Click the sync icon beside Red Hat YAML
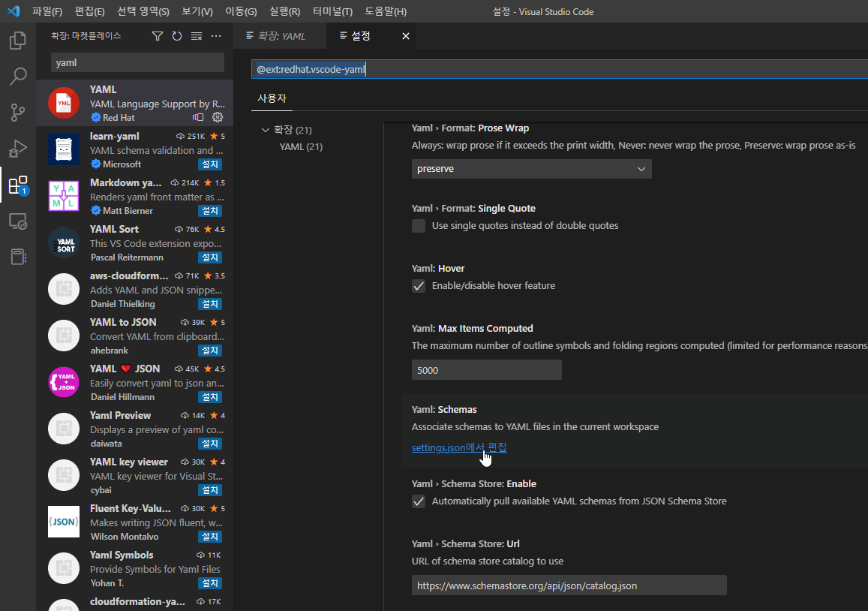 tap(198, 117)
